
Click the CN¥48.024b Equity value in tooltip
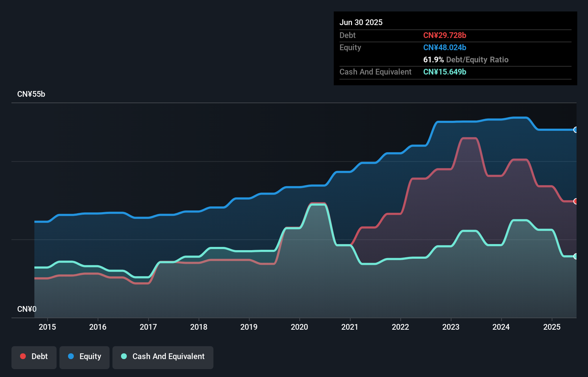point(445,47)
